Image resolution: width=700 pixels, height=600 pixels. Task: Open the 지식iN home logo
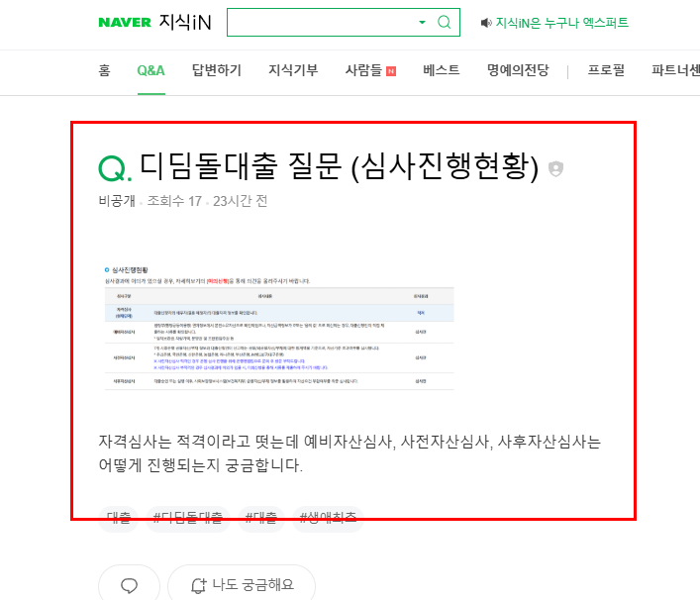point(185,23)
